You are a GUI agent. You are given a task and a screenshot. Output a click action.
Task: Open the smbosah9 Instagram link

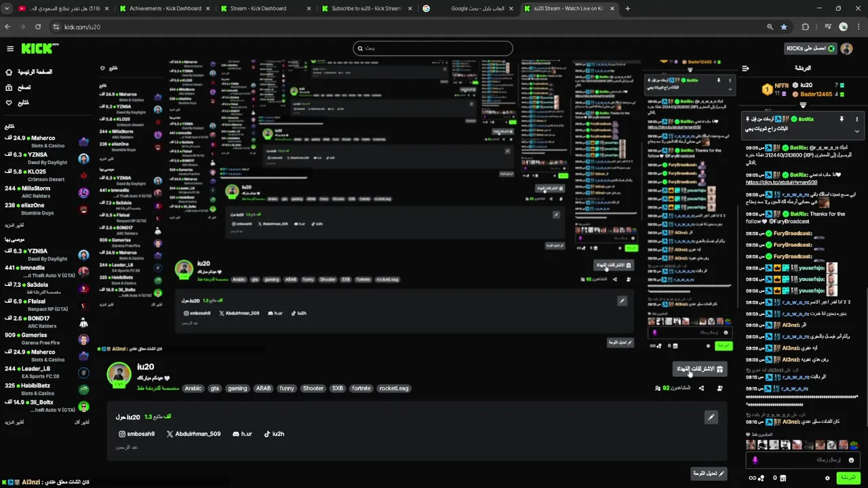pyautogui.click(x=136, y=434)
